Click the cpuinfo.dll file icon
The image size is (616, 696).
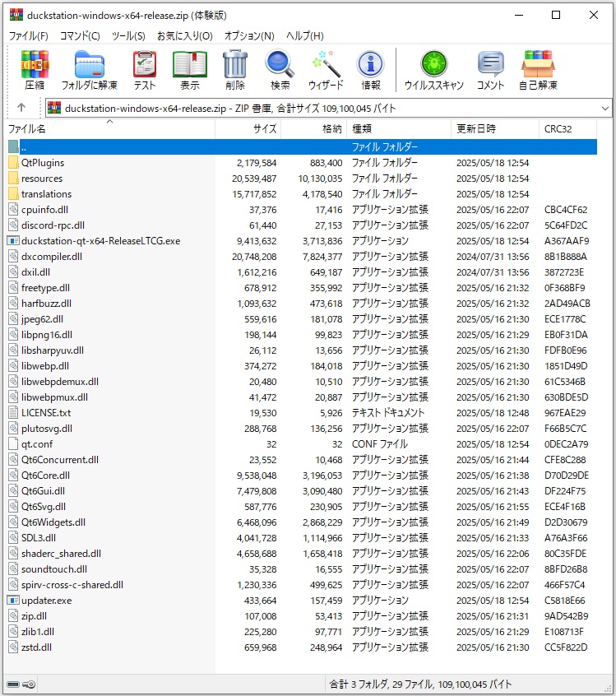point(13,209)
